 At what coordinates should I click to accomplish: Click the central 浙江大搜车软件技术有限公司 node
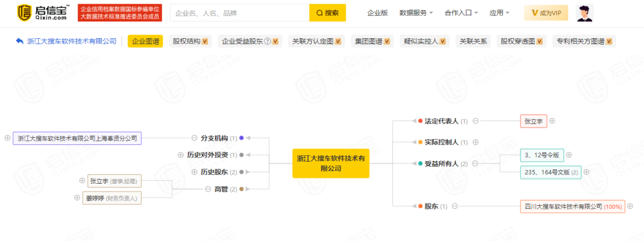pyautogui.click(x=330, y=163)
